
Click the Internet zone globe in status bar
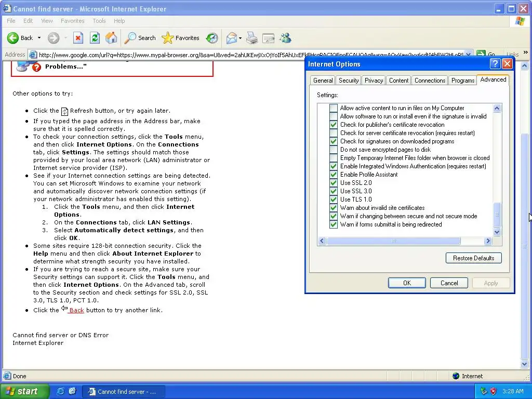pos(456,376)
